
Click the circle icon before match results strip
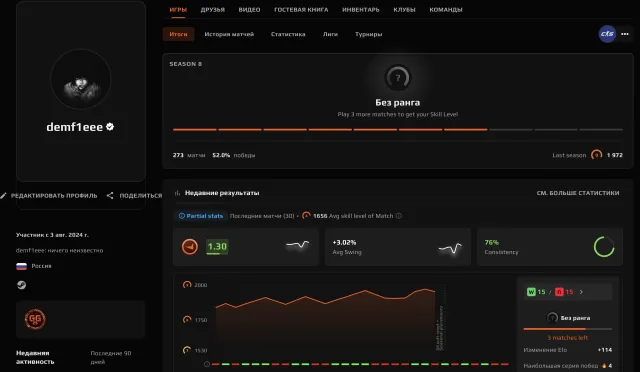click(x=207, y=364)
